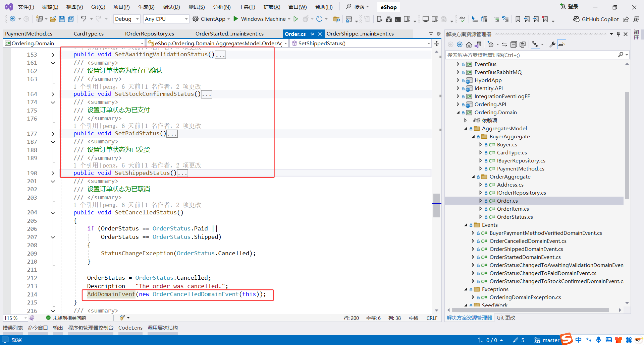Click the CodeLens panel button
Screen dimensions: 644x345
(x=130, y=328)
